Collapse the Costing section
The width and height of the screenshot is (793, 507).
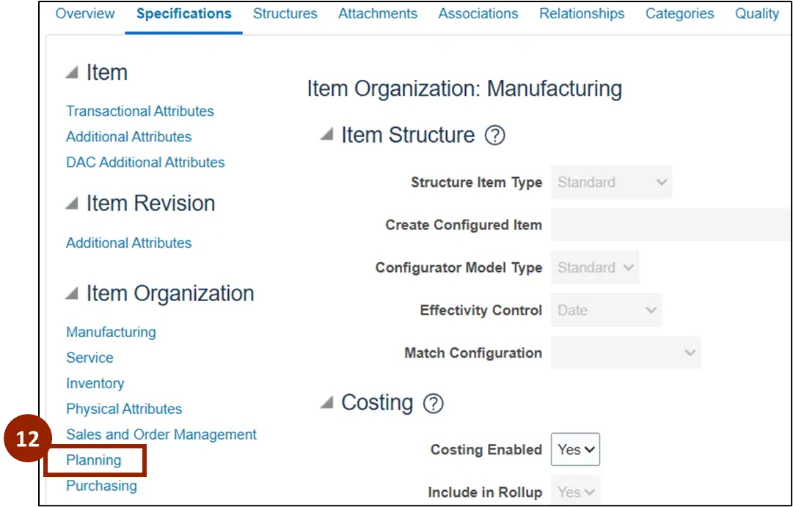(327, 403)
